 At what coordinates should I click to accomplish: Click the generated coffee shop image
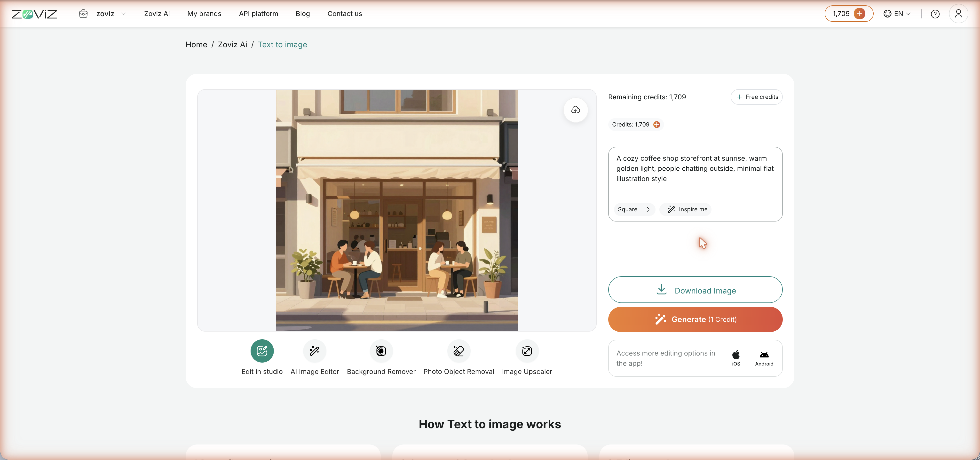click(397, 210)
